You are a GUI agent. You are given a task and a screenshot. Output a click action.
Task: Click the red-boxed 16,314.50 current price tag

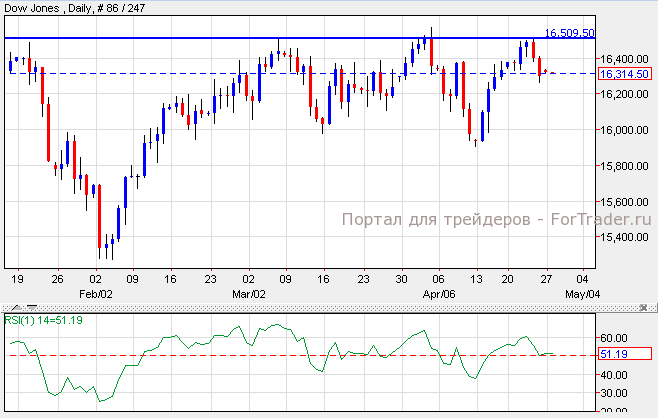625,74
